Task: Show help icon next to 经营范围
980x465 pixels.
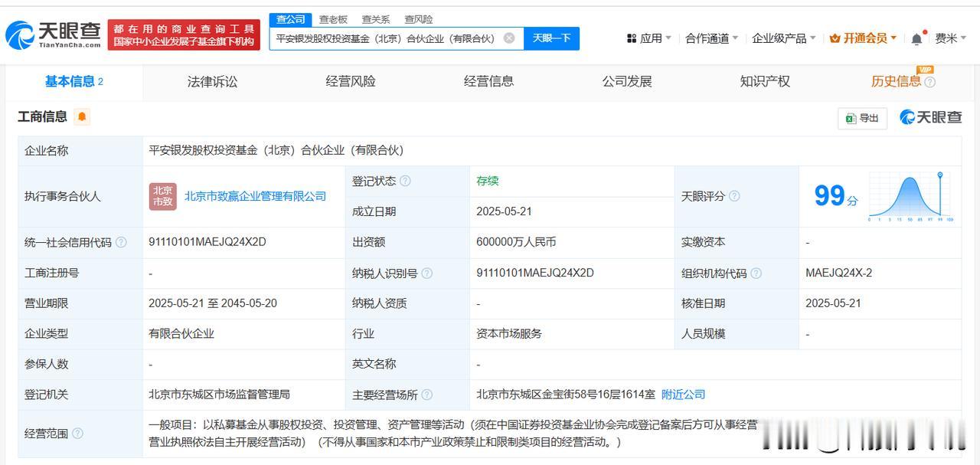Action: pyautogui.click(x=77, y=434)
